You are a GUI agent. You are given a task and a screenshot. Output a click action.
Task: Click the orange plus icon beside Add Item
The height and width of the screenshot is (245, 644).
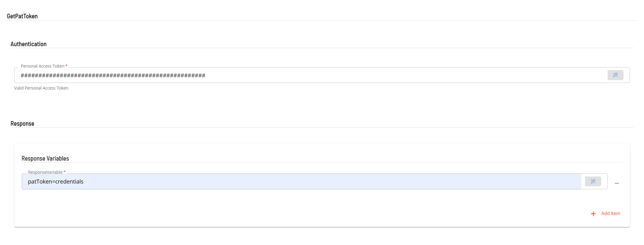coord(593,214)
